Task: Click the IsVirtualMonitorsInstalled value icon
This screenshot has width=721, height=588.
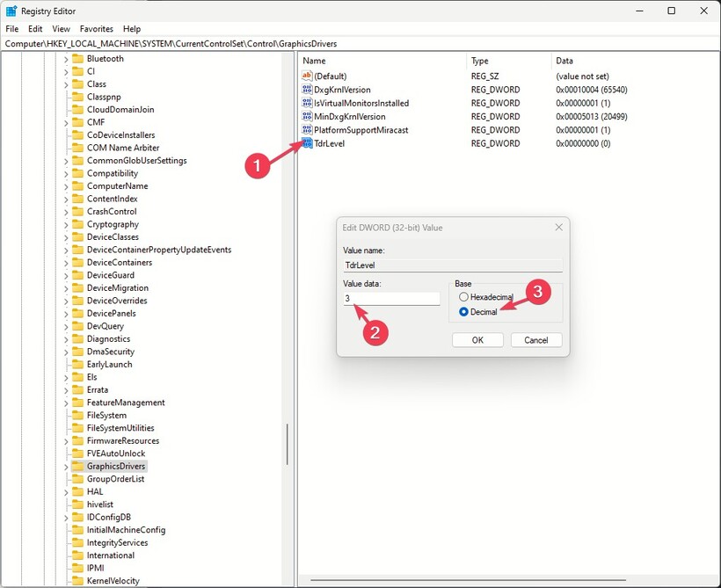Action: click(x=307, y=103)
